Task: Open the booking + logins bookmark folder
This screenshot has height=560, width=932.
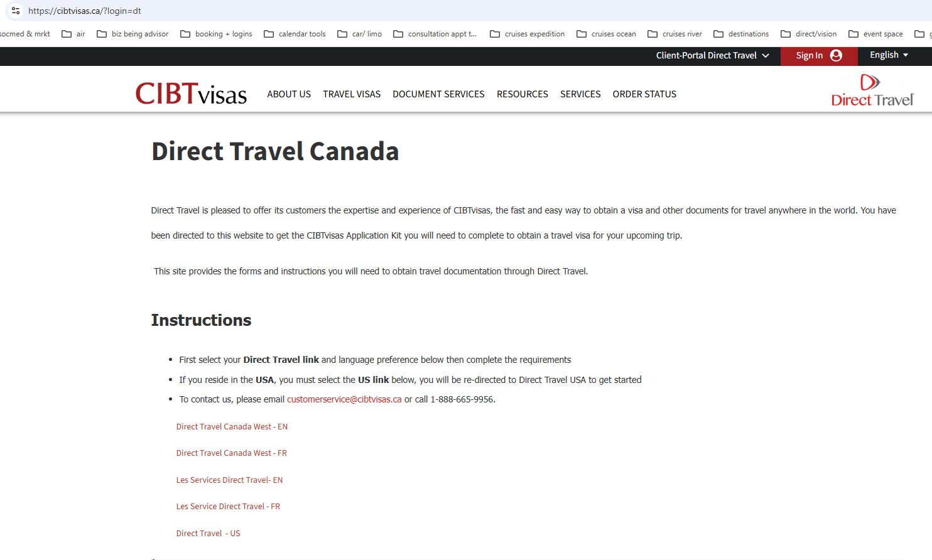Action: click(216, 34)
